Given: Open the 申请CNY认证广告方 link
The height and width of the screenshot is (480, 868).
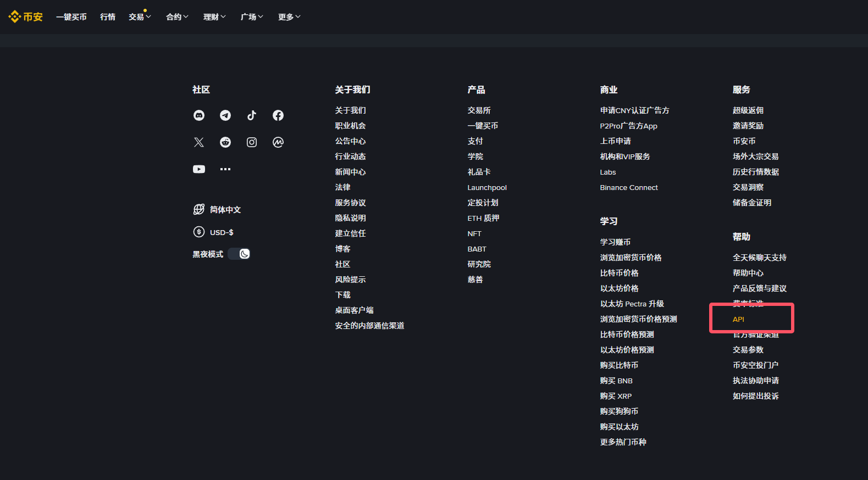Looking at the screenshot, I should [634, 110].
